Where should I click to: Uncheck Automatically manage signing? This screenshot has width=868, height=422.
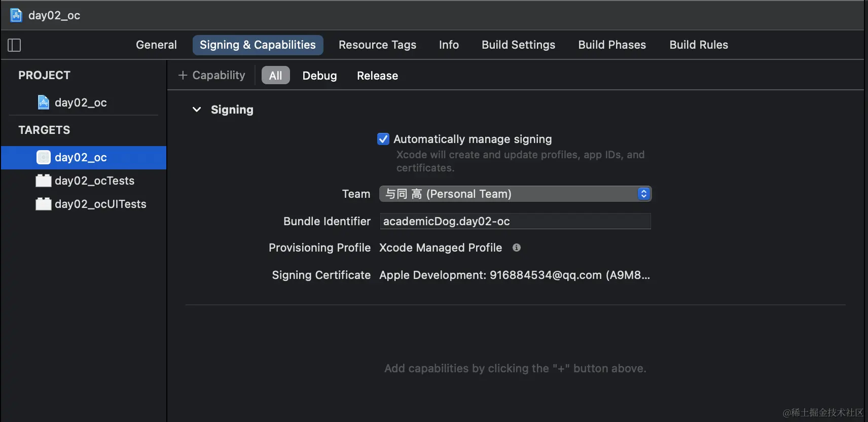pyautogui.click(x=383, y=139)
